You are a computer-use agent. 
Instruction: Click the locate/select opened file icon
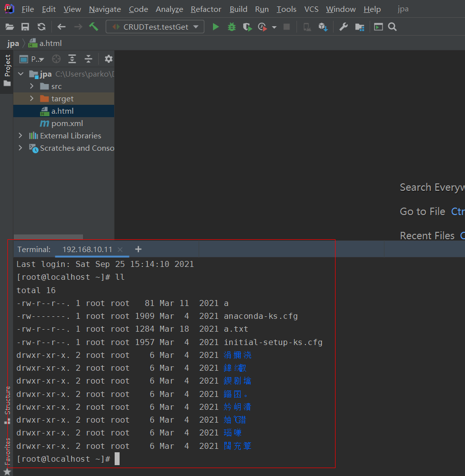pos(56,59)
